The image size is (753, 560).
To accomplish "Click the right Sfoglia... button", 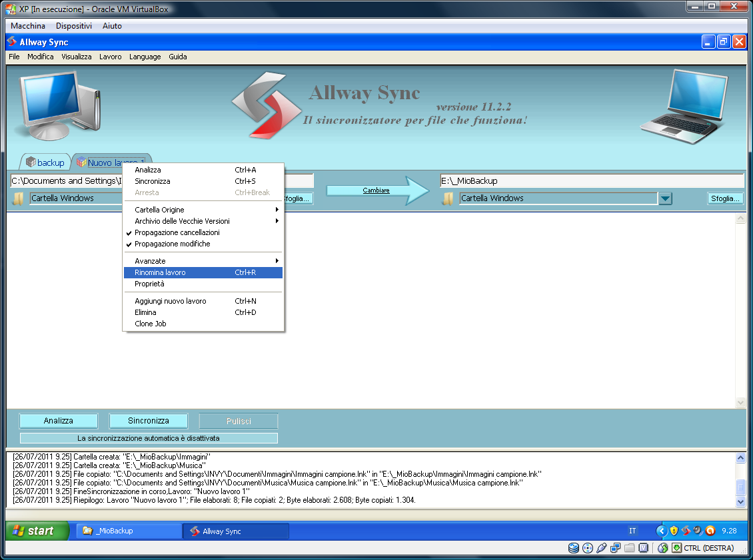I will click(725, 198).
